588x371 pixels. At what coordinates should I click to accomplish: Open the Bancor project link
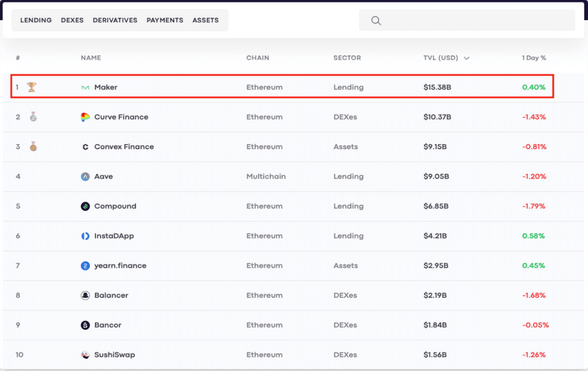click(x=108, y=325)
